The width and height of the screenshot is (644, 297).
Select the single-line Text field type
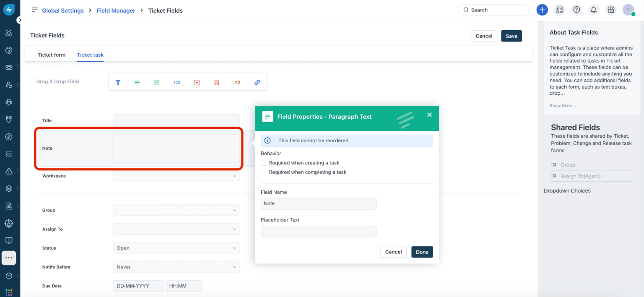click(x=118, y=82)
